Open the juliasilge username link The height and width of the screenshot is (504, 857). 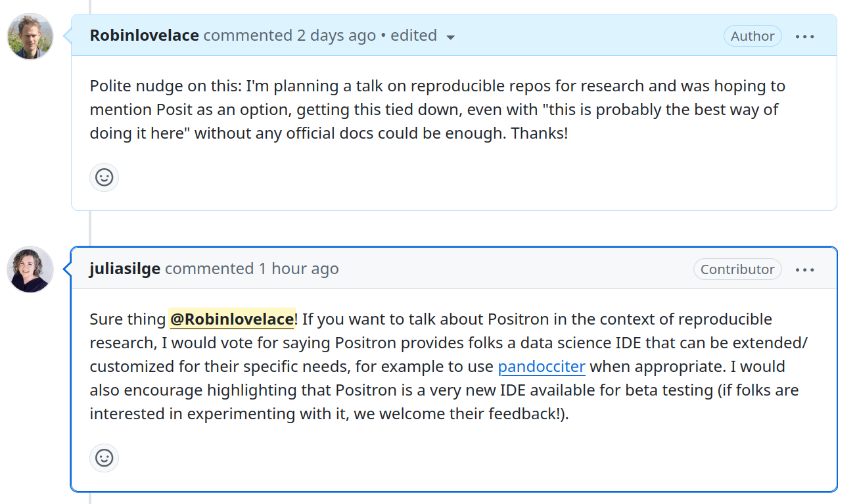coord(125,269)
